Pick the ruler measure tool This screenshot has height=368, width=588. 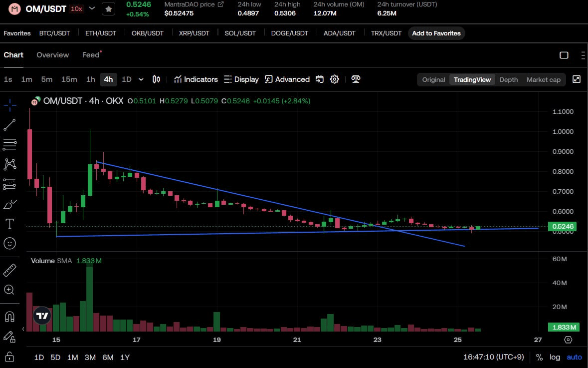click(x=10, y=270)
